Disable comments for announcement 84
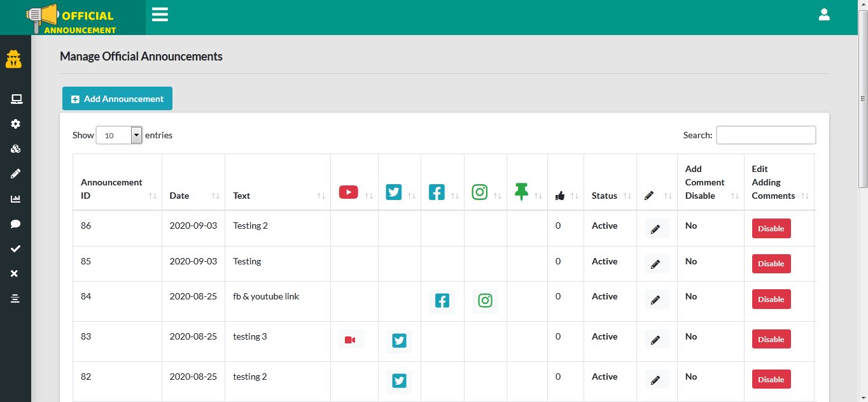868x402 pixels. coord(771,299)
